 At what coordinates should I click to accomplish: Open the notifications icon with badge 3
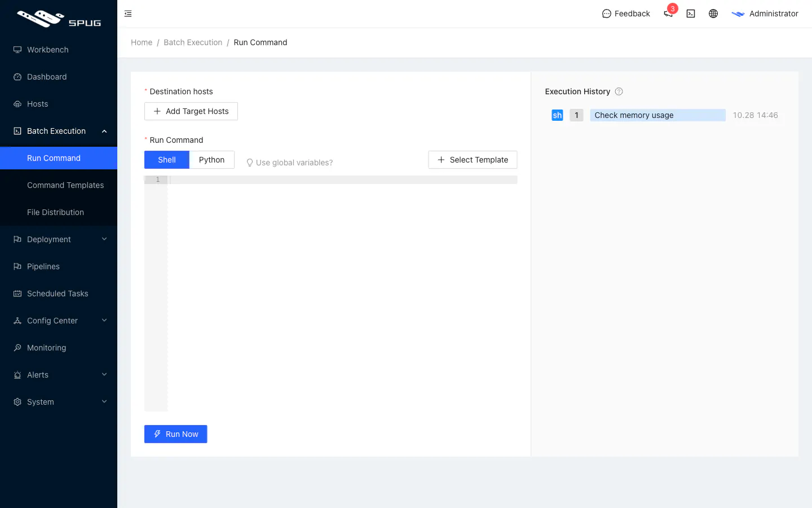click(668, 14)
